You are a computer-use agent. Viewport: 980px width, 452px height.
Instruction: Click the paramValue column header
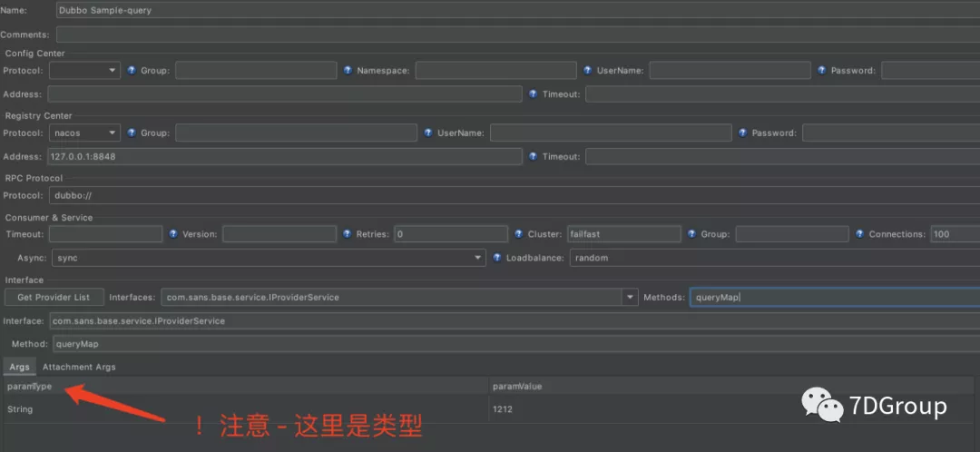click(732, 387)
